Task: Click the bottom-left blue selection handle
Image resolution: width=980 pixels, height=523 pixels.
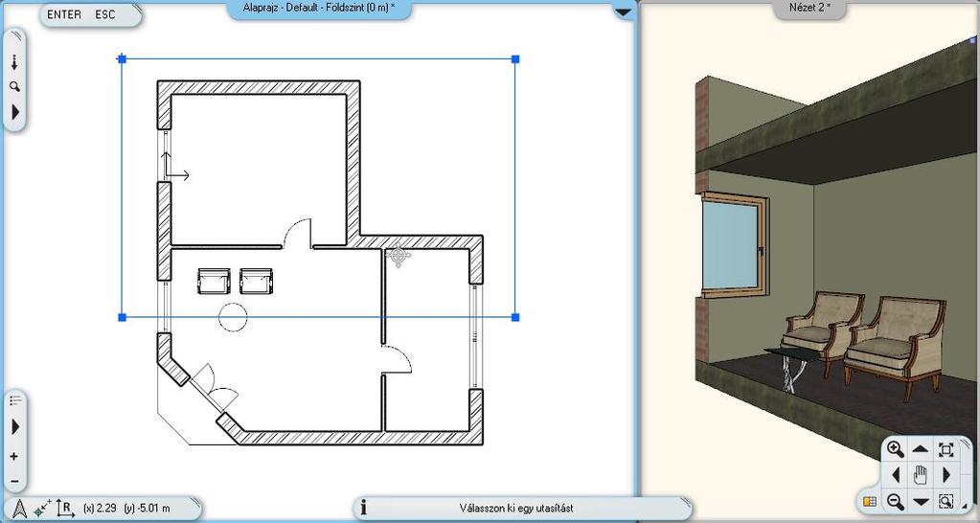Action: point(122,317)
